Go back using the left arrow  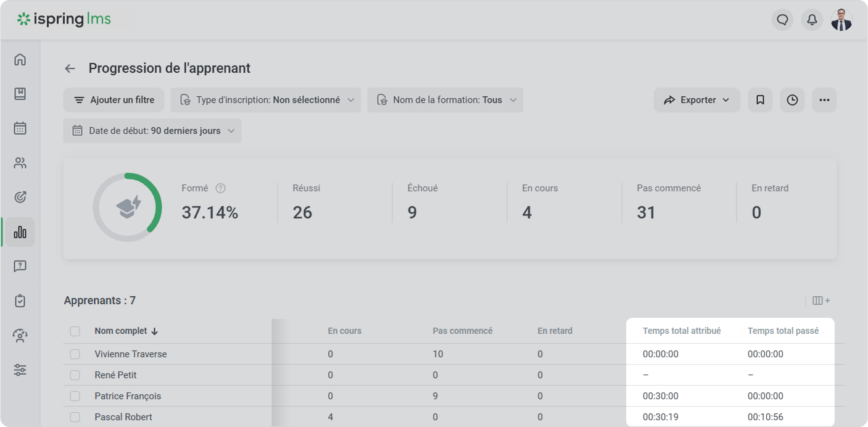(70, 68)
